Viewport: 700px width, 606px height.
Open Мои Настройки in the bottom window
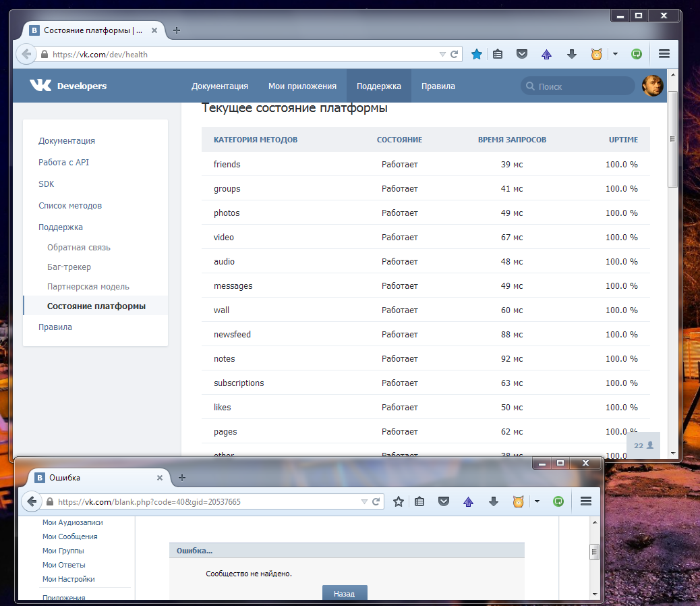click(x=68, y=579)
